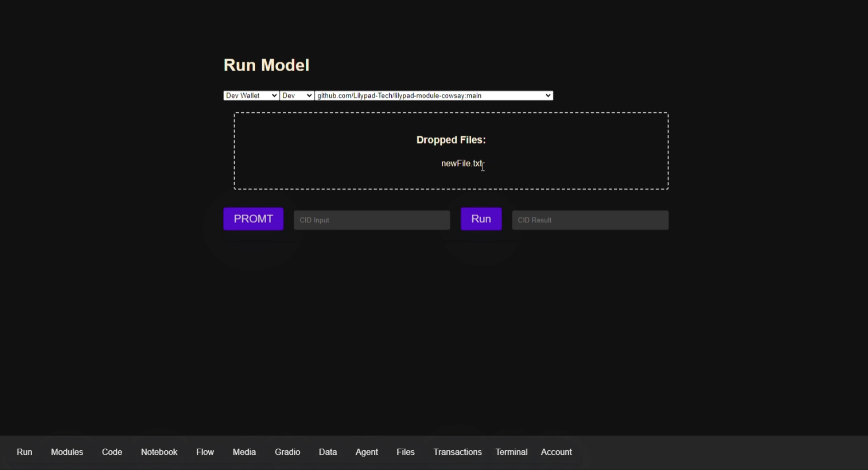Select the dropped newFile.txt entry
Viewport: 868px width, 470px height.
[462, 164]
